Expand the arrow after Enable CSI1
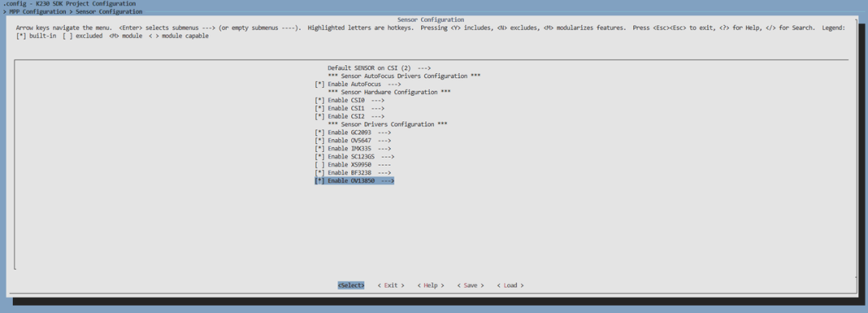The image size is (868, 313). pyautogui.click(x=378, y=109)
